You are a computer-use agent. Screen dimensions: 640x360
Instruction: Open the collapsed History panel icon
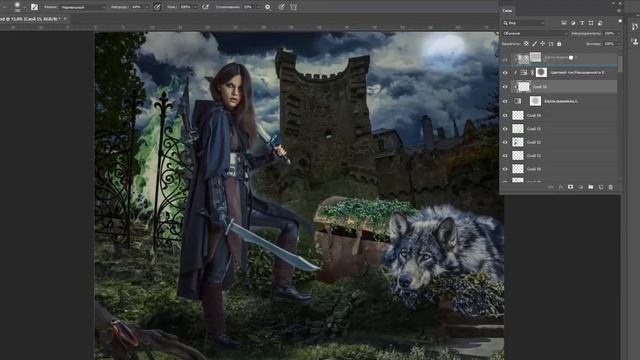click(635, 27)
